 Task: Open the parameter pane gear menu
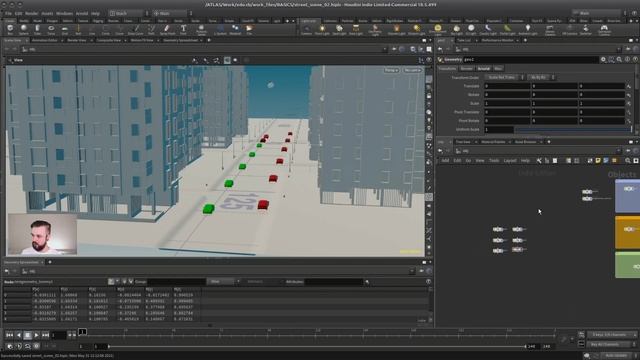click(x=603, y=60)
